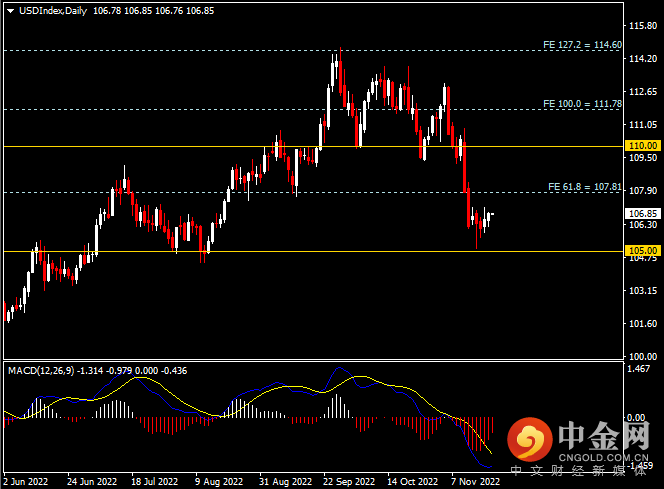664x489 pixels.
Task: Click the 115.80 price axis label
Action: [x=643, y=26]
